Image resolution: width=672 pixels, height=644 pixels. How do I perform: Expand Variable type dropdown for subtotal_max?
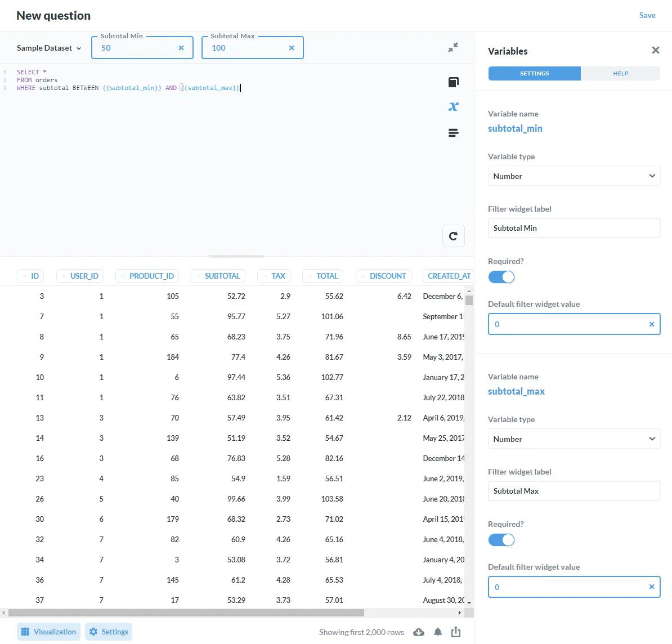pos(574,439)
